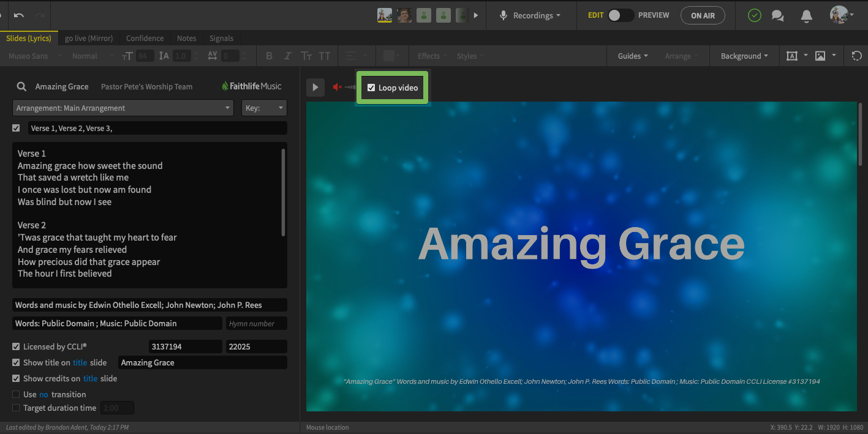Image resolution: width=868 pixels, height=434 pixels.
Task: Open the Key dropdown
Action: (x=264, y=108)
